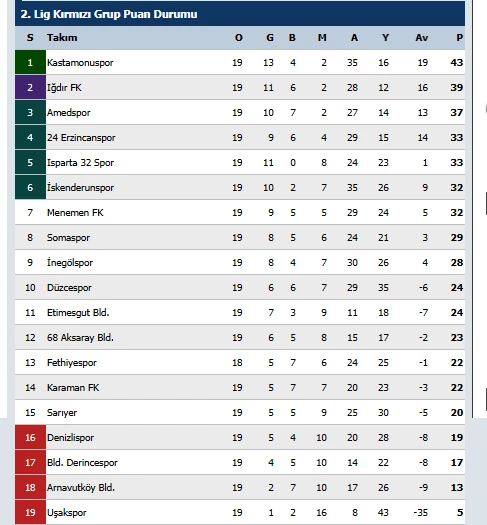Screen dimensions: 487x525
Task: Select the Amedspor team name
Action: [69, 112]
